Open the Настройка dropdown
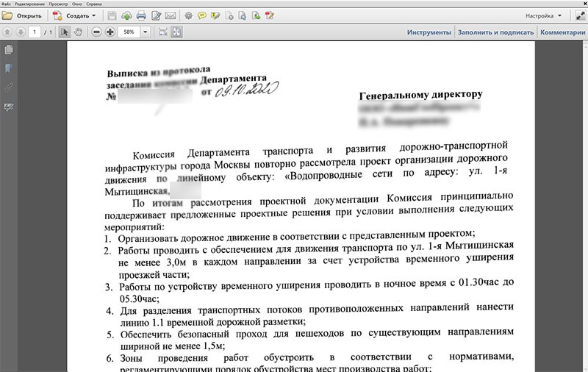588x372 pixels. click(543, 15)
